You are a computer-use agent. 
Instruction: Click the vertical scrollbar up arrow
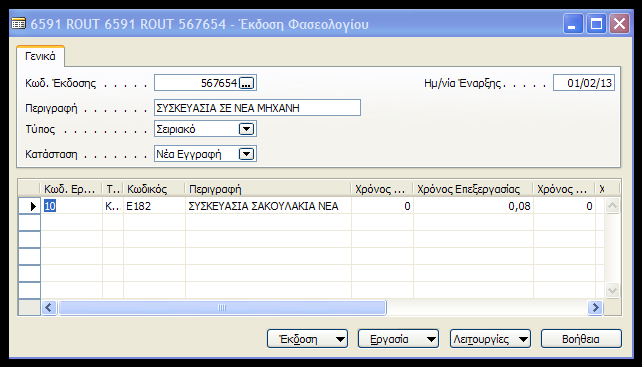tap(612, 206)
